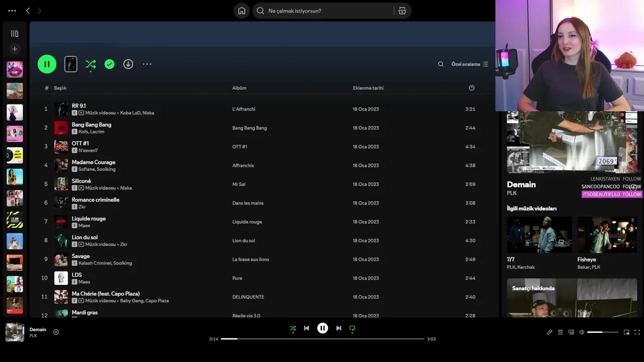
Task: Open the Home button
Action: (x=242, y=11)
